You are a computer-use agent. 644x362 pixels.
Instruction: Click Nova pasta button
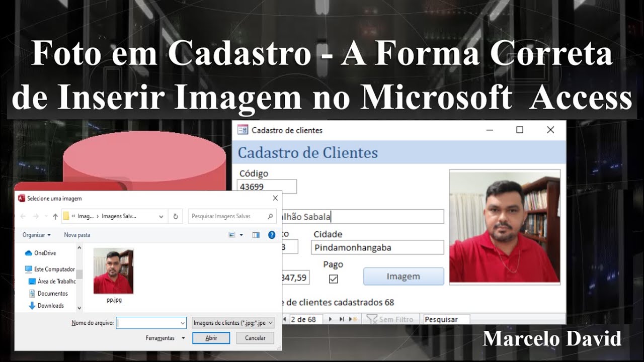coord(77,235)
